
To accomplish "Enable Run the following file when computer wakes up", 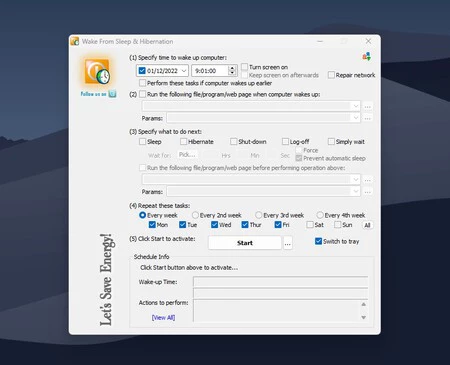I will point(142,94).
